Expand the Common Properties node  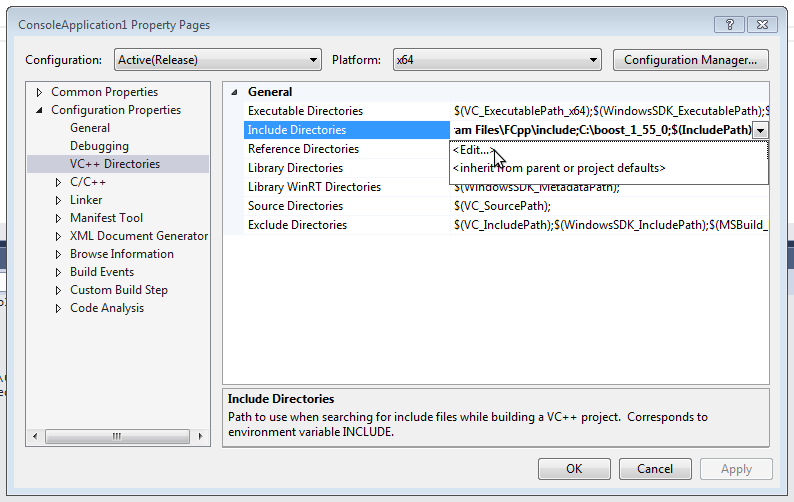(x=40, y=92)
